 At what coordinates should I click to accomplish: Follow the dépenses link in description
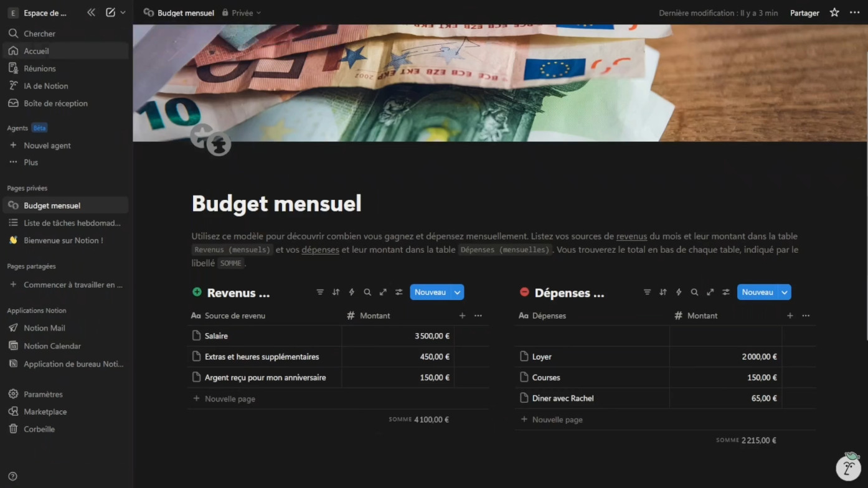click(320, 250)
